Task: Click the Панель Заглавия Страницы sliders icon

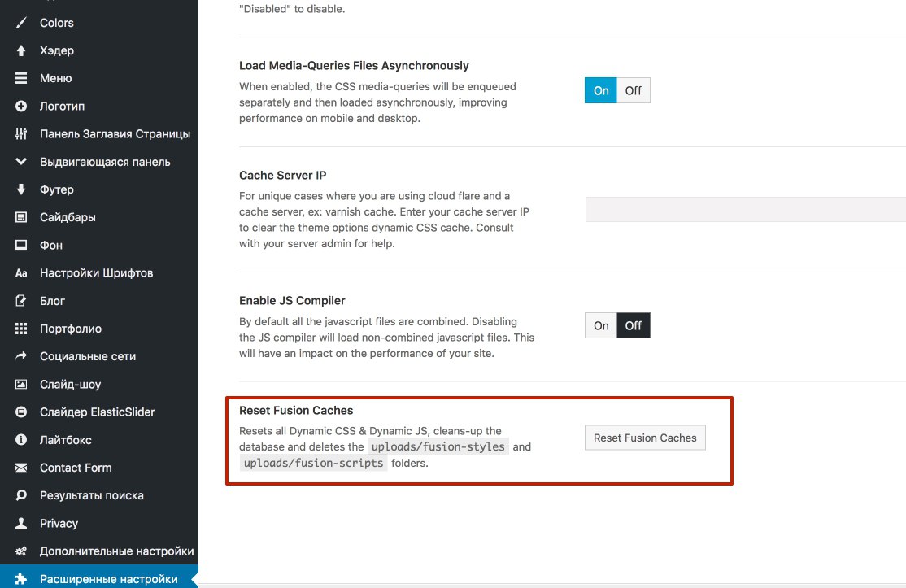Action: (21, 134)
